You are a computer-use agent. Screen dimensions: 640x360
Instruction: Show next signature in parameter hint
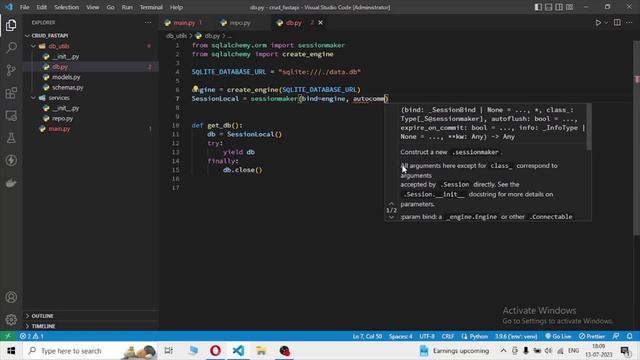pyautogui.click(x=391, y=218)
